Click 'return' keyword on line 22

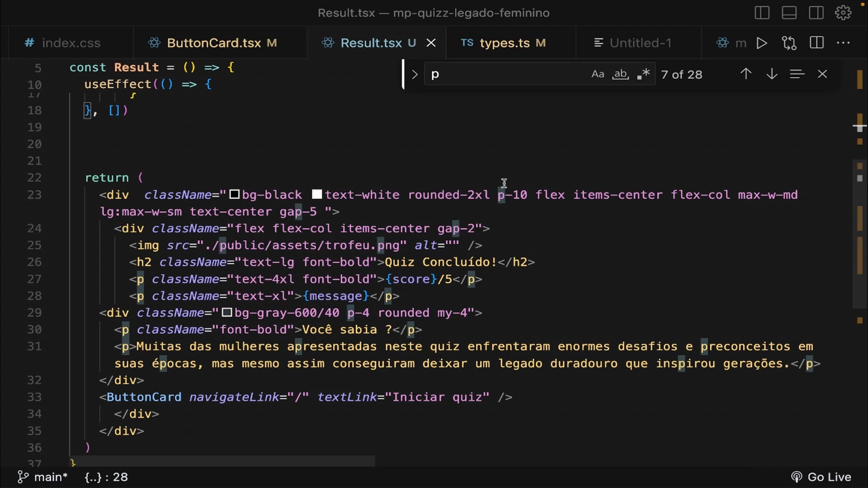[x=107, y=178]
